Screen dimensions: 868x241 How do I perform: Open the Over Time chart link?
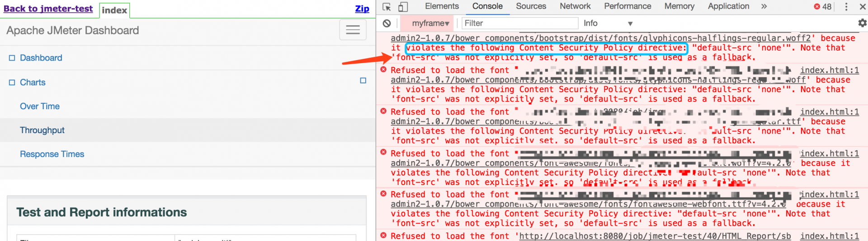[40, 107]
